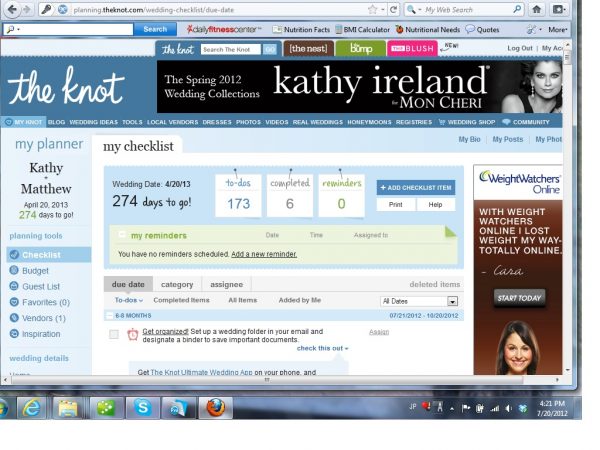Select the due date tab
Viewport: 600px width, 450px height.
[x=128, y=284]
